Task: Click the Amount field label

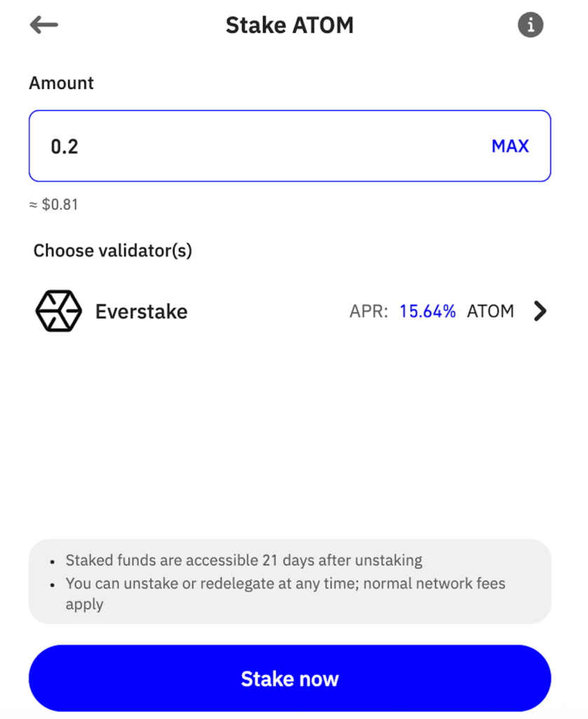Action: click(61, 83)
